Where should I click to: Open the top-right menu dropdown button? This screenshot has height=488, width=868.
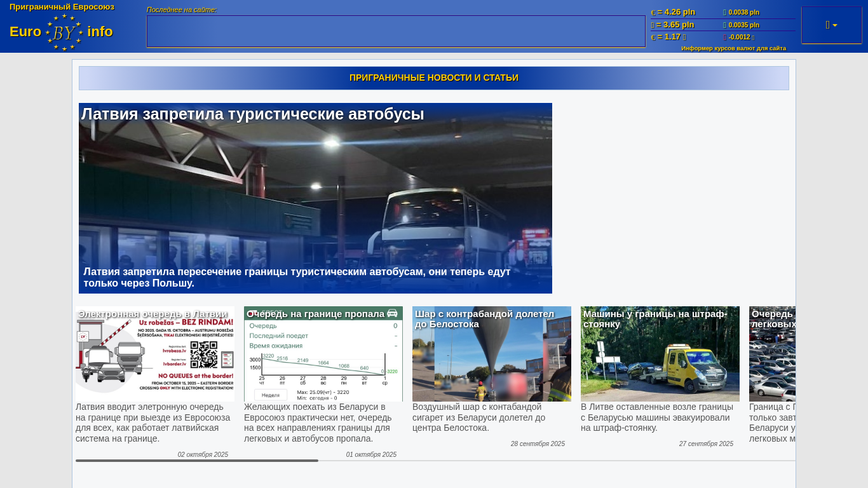tap(831, 25)
